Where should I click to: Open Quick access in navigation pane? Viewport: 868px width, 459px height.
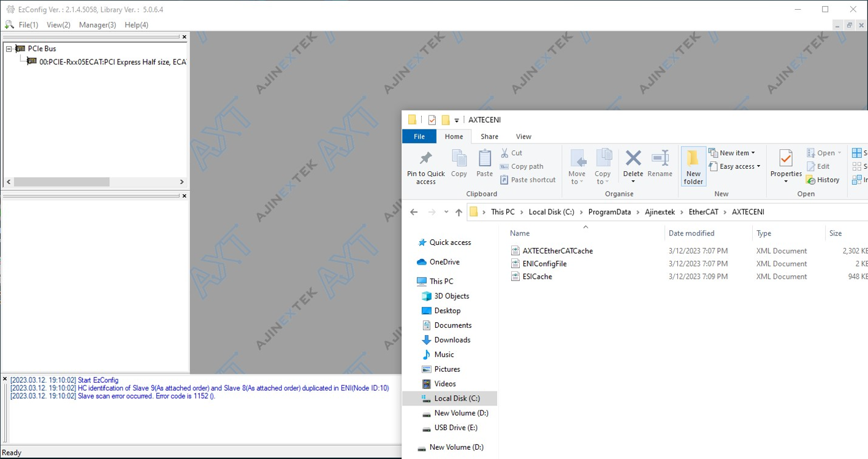point(450,242)
